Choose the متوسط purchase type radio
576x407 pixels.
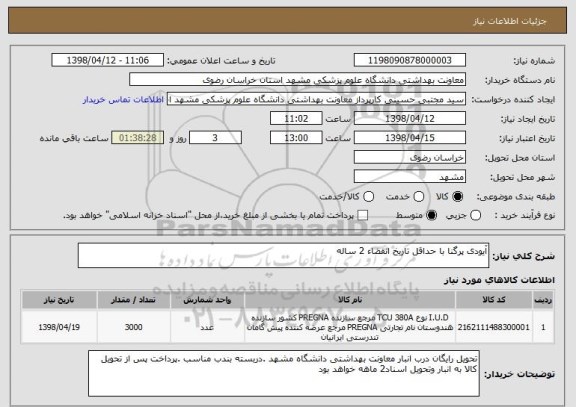click(432, 215)
